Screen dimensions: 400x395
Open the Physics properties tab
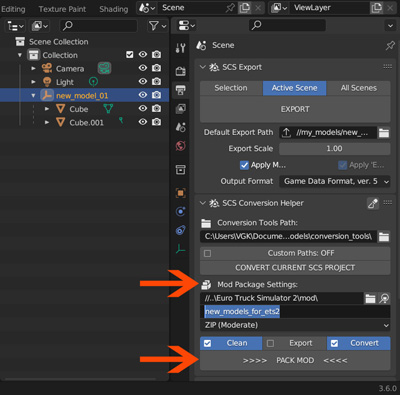click(x=180, y=211)
